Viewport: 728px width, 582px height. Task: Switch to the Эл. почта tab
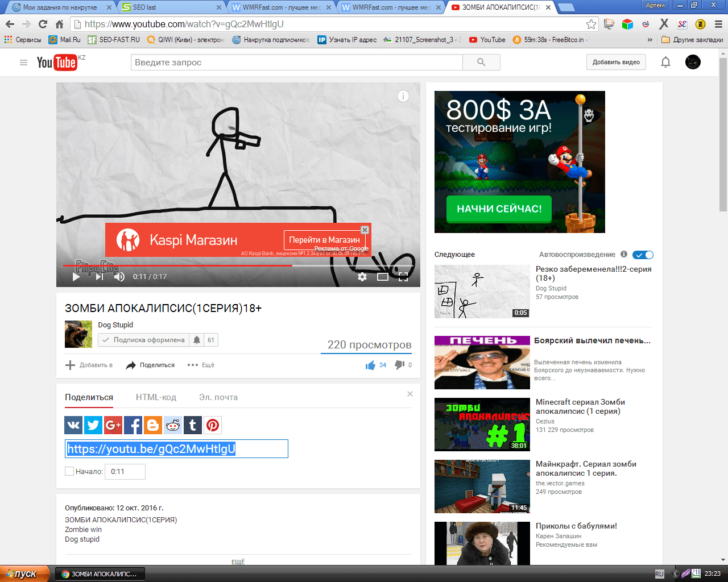[218, 397]
